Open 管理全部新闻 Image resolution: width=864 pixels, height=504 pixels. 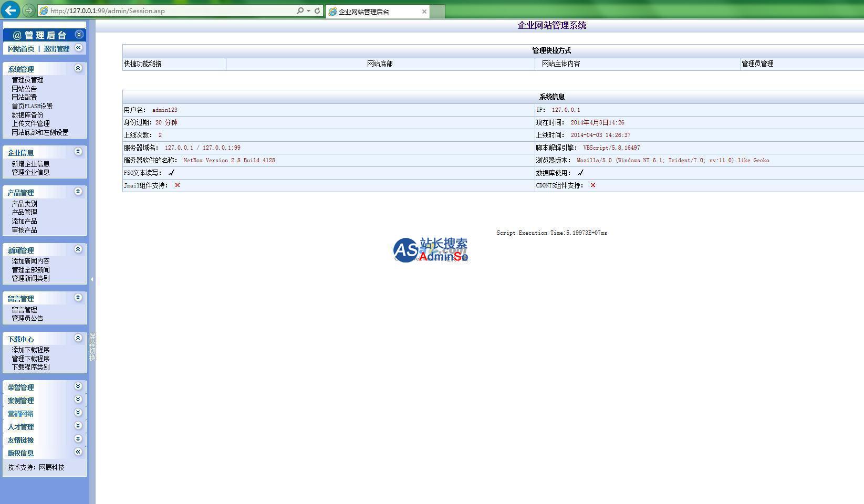click(x=30, y=270)
